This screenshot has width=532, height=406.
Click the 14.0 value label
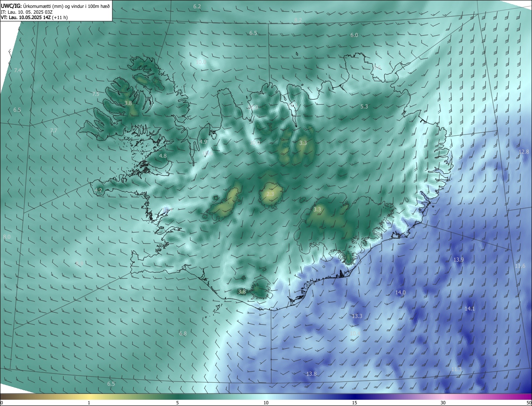pyautogui.click(x=400, y=293)
